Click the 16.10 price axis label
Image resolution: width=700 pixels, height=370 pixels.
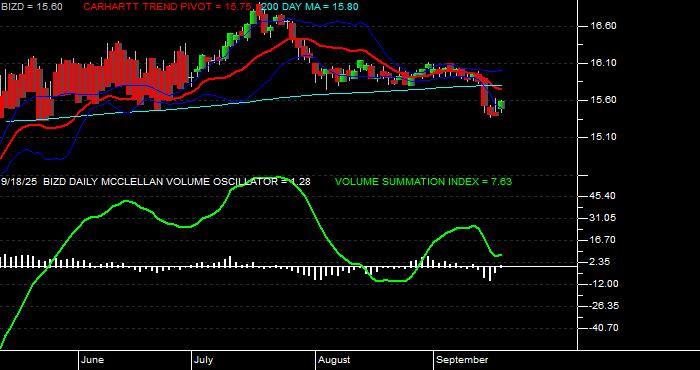tap(604, 63)
